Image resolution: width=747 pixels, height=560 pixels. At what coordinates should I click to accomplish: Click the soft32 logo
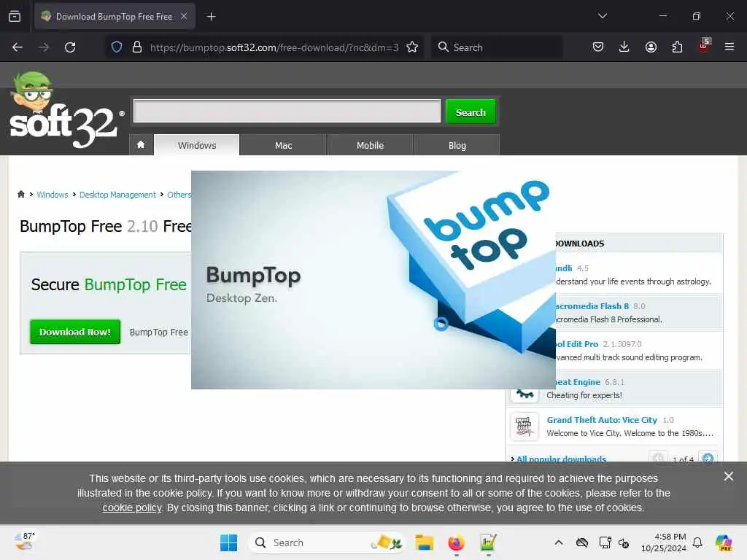pos(65,111)
